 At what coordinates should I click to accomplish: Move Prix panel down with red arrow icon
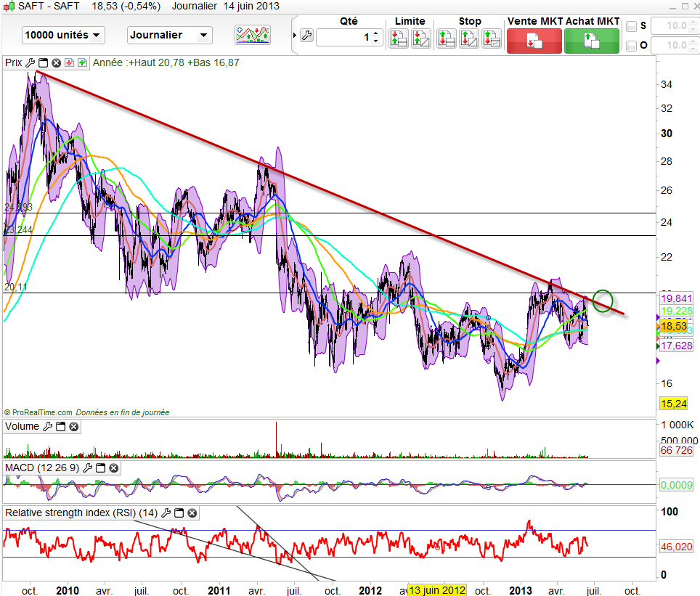coord(68,62)
